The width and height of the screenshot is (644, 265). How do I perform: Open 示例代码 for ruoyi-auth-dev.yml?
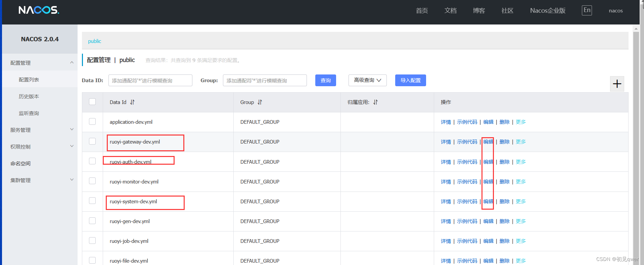point(467,162)
